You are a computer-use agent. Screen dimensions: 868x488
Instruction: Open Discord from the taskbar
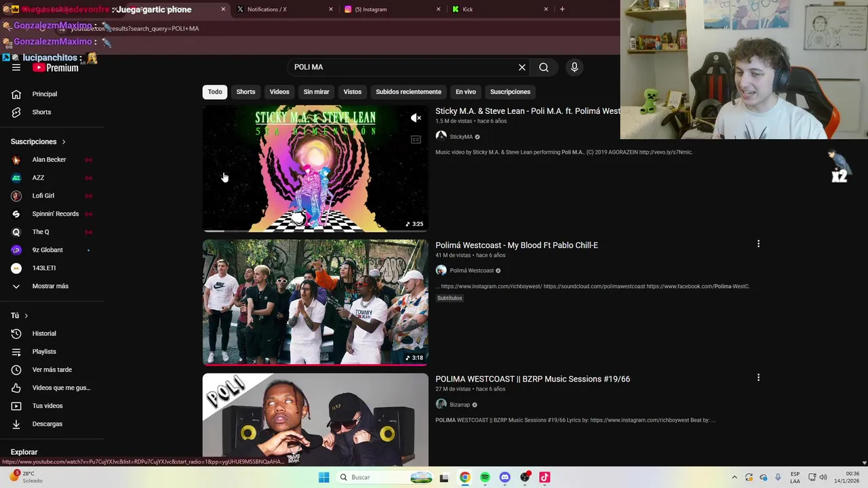[x=505, y=477]
